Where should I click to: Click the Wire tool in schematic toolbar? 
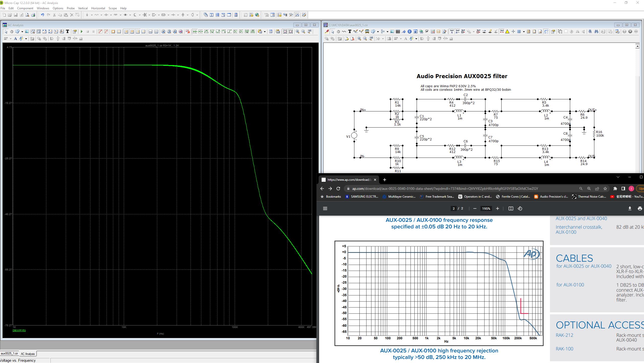(356, 32)
